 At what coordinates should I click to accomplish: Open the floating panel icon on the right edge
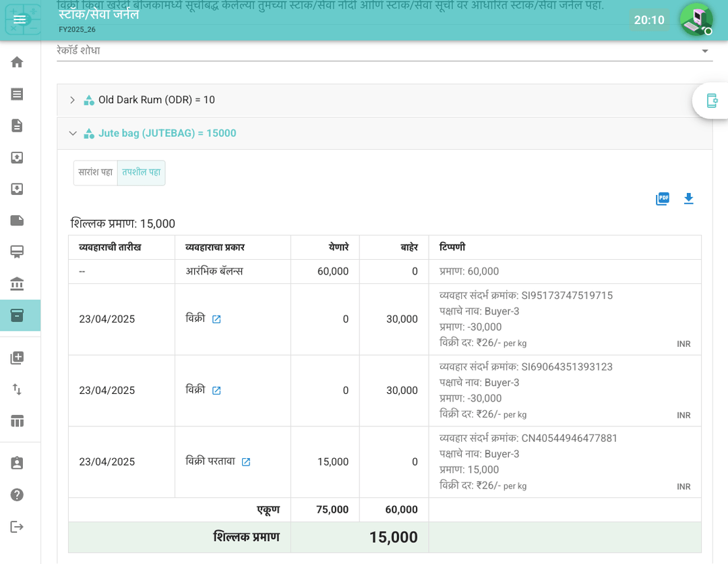point(711,101)
